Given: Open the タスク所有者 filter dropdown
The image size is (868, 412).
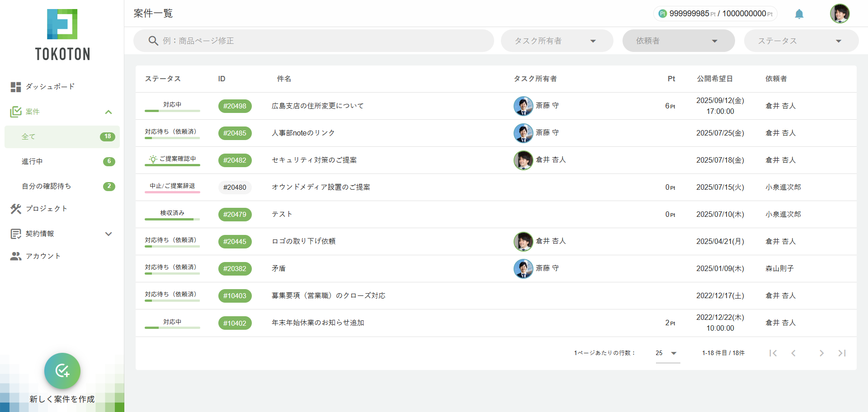Looking at the screenshot, I should click(557, 41).
